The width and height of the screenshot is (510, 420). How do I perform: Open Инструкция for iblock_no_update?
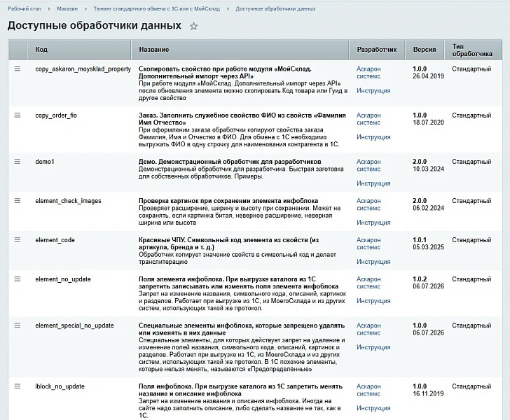click(373, 408)
